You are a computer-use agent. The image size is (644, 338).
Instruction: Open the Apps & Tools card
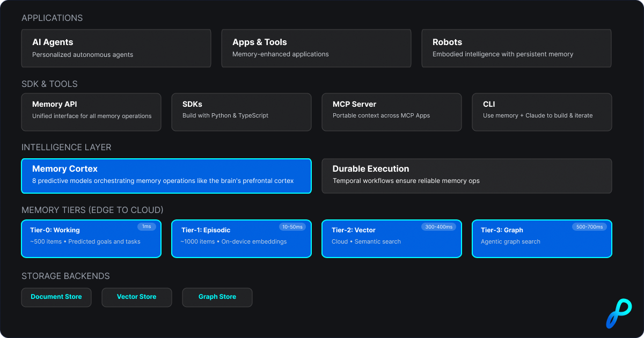click(x=316, y=48)
